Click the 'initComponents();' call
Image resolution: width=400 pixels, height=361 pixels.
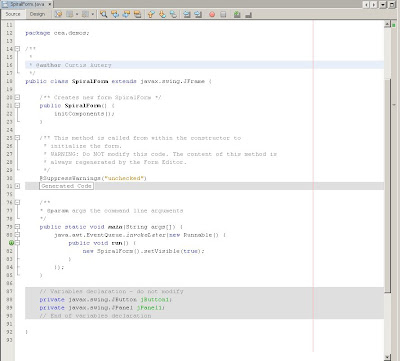pos(84,114)
